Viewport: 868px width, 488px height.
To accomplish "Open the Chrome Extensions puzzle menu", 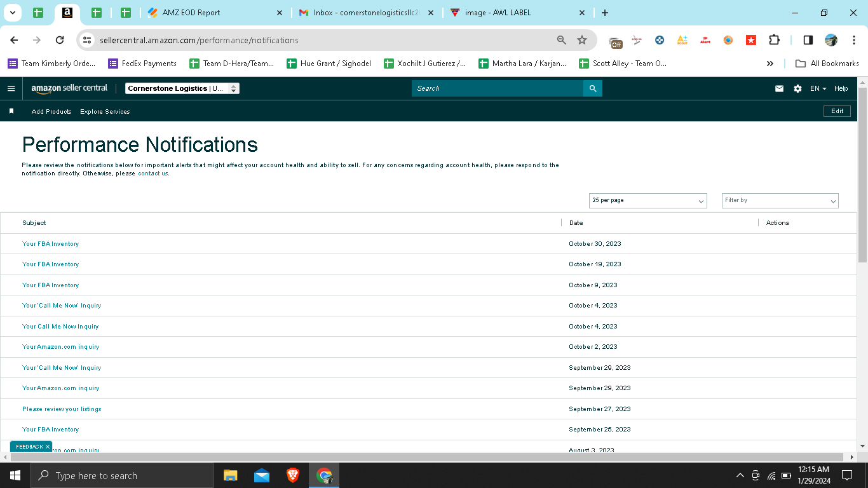I will click(x=774, y=40).
